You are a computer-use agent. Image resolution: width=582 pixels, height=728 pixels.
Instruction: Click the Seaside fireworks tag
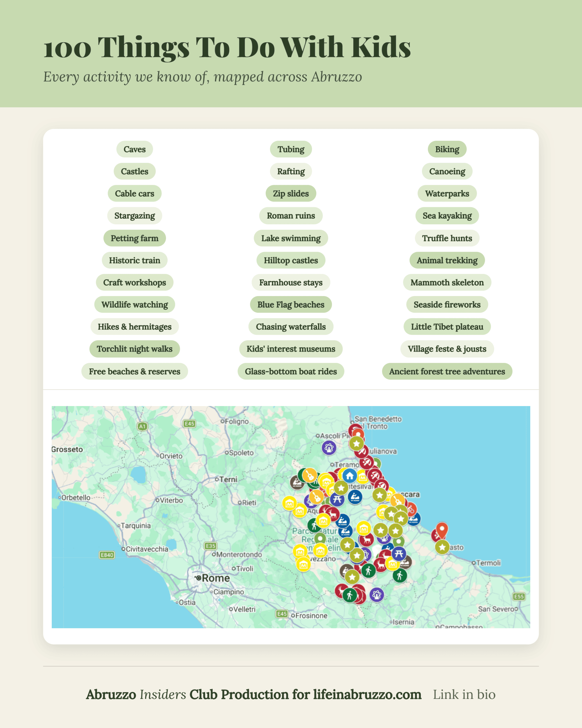pos(447,305)
